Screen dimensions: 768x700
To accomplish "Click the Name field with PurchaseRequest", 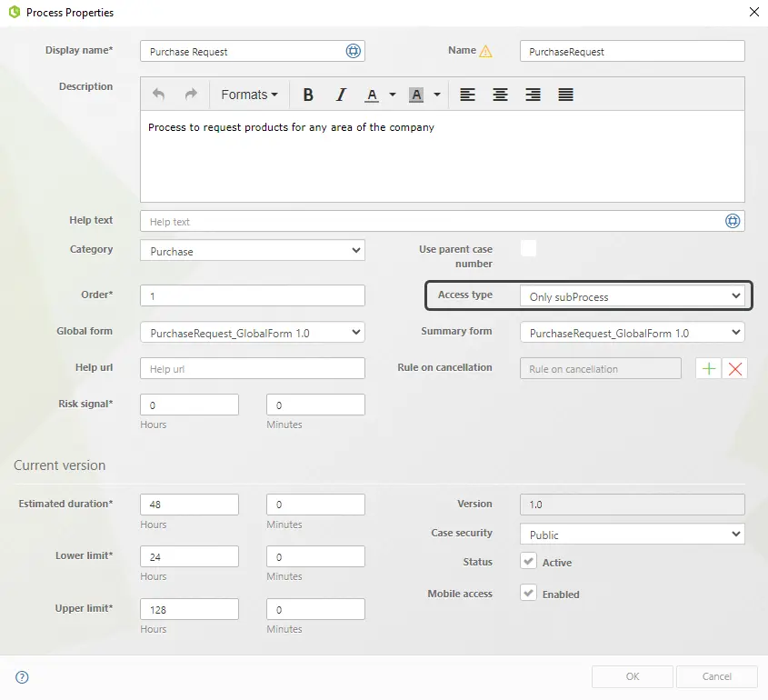I will [x=633, y=51].
